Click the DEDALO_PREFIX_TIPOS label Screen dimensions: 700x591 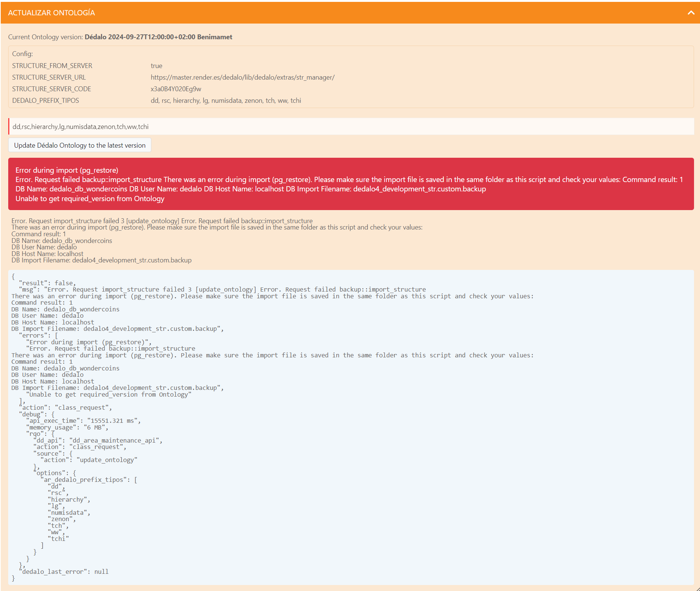(46, 101)
